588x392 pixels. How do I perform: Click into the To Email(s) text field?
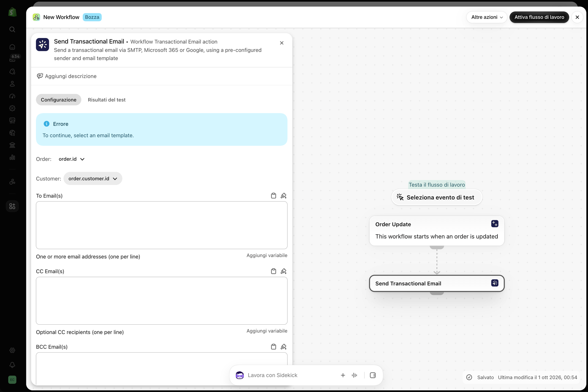[x=162, y=225]
